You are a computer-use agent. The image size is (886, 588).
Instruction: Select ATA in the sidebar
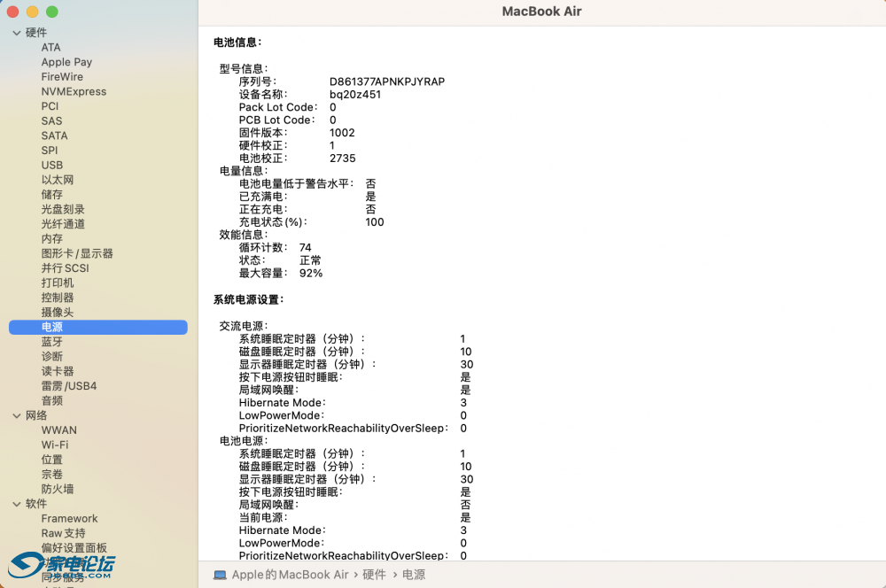[x=51, y=48]
